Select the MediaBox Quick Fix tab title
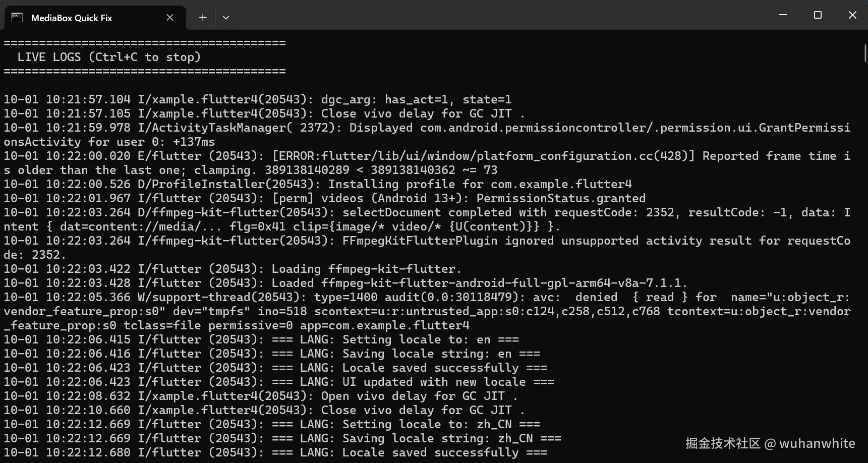The image size is (868, 463). click(x=72, y=18)
